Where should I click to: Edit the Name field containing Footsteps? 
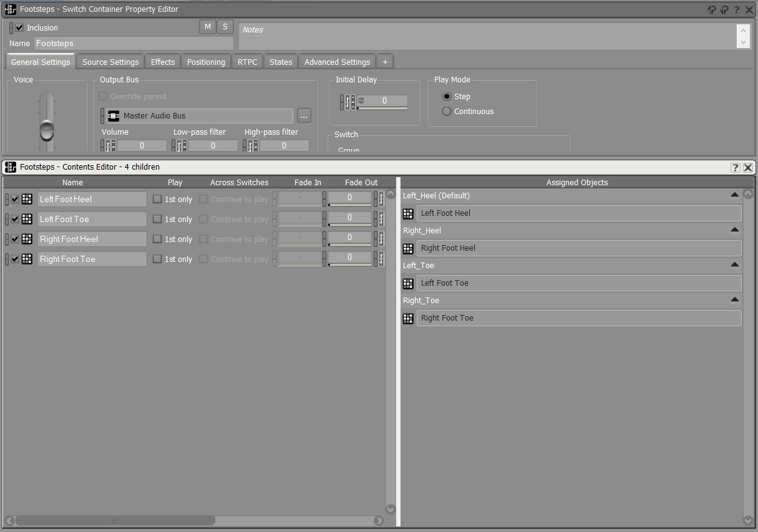[x=134, y=44]
